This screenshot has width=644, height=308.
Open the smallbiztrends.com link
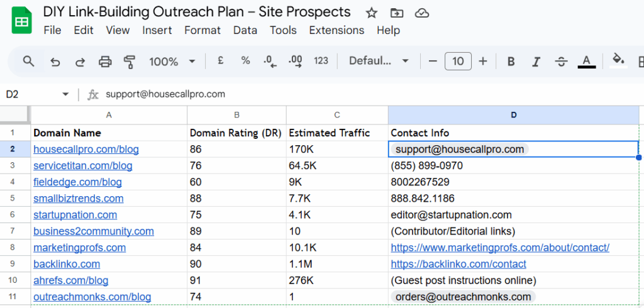click(x=79, y=199)
